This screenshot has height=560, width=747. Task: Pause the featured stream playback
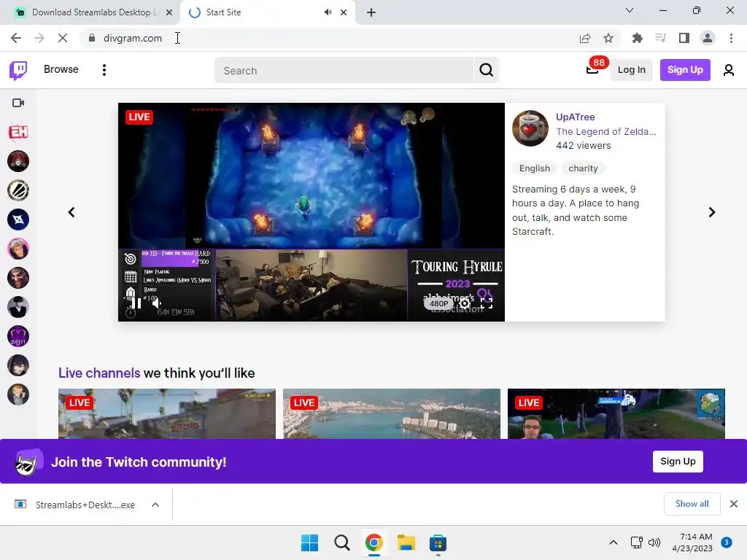tap(136, 303)
